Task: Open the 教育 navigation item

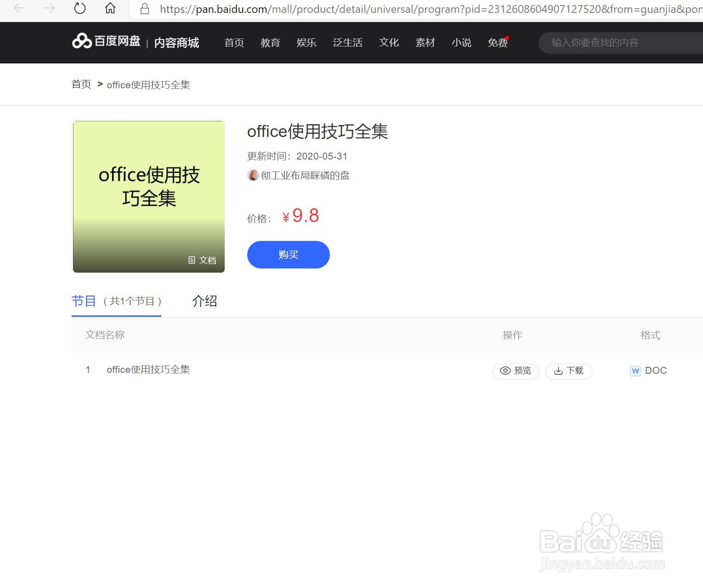Action: tap(270, 43)
